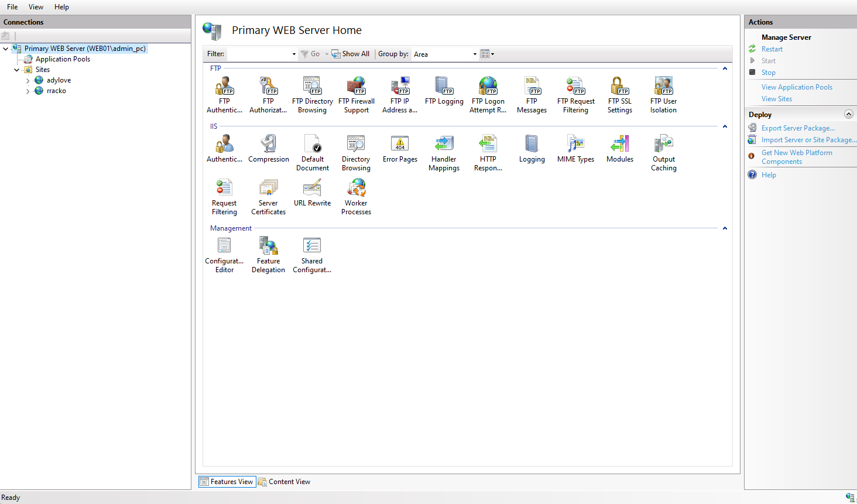Collapse the IIS group section
This screenshot has width=857, height=504.
click(725, 126)
